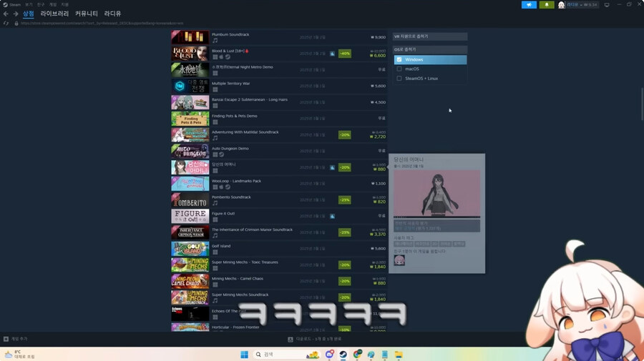
Task: Uncheck the Windows OS filter
Action: 399,59
